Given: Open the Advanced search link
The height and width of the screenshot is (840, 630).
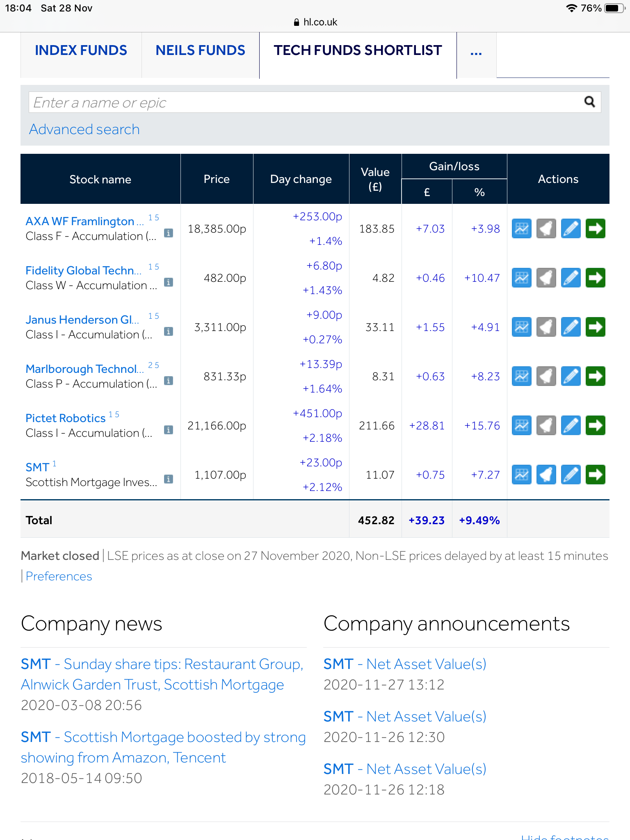Looking at the screenshot, I should pyautogui.click(x=84, y=129).
